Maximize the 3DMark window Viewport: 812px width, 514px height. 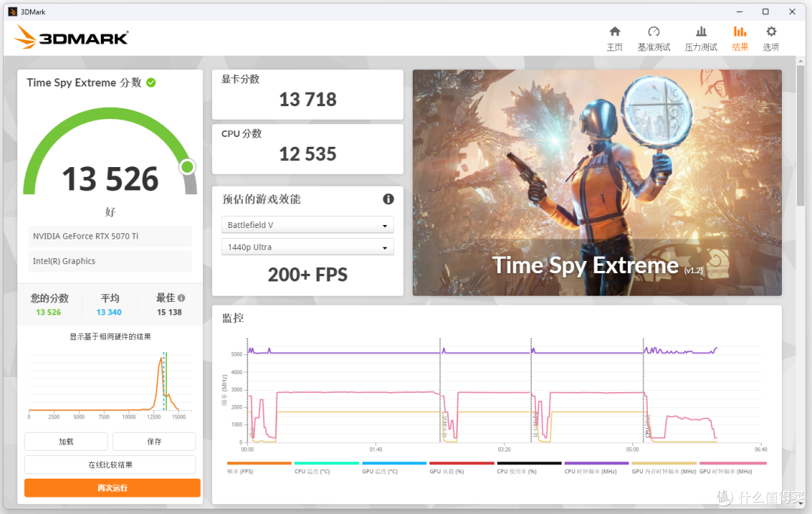pyautogui.click(x=765, y=11)
